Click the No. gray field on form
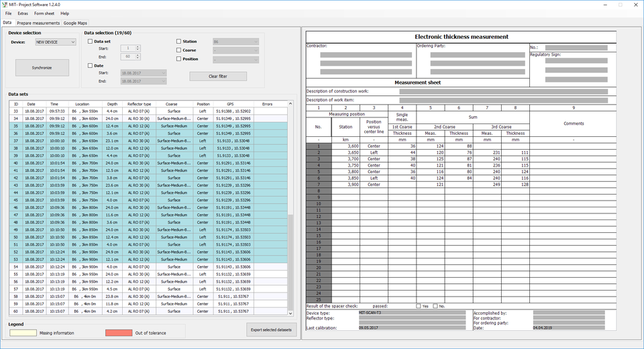The height and width of the screenshot is (349, 644). (x=576, y=48)
